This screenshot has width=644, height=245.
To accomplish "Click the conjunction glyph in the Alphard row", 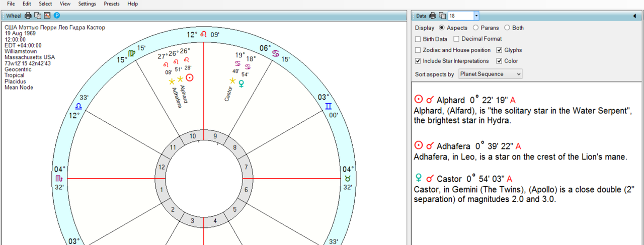I will click(430, 100).
